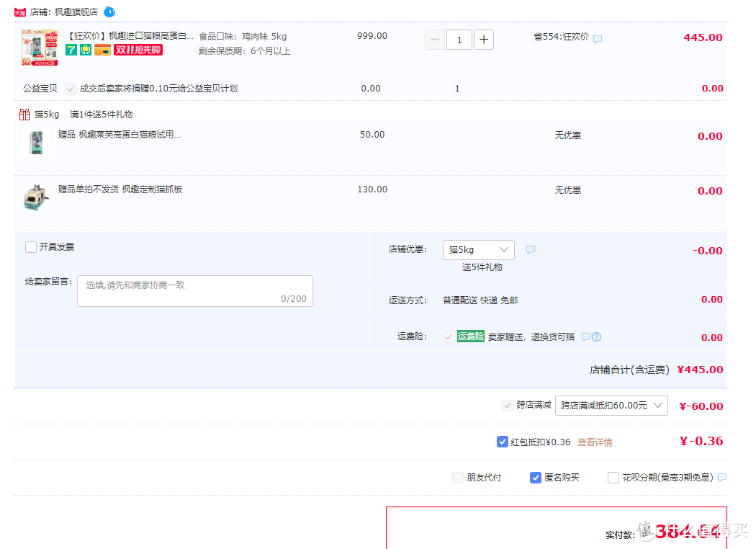Click the blue Wangwang chat icon
Viewport: 756px width, 549px height.
click(x=109, y=12)
